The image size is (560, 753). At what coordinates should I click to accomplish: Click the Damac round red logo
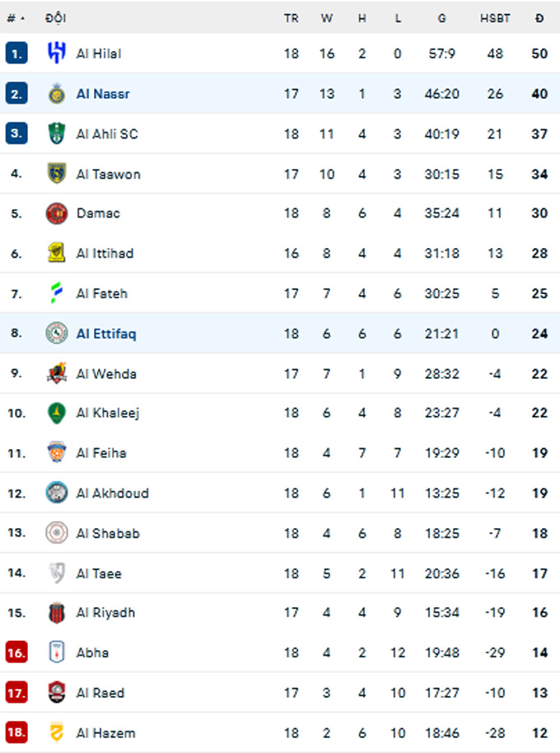57,213
